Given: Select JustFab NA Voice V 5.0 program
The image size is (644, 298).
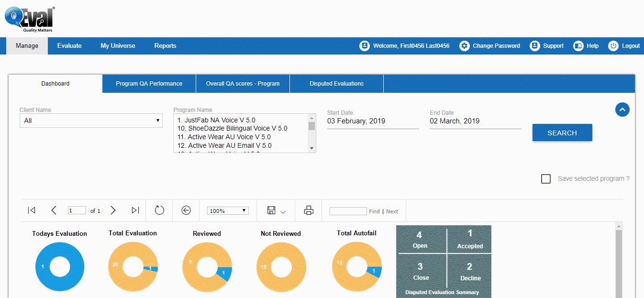Looking at the screenshot, I should point(216,120).
